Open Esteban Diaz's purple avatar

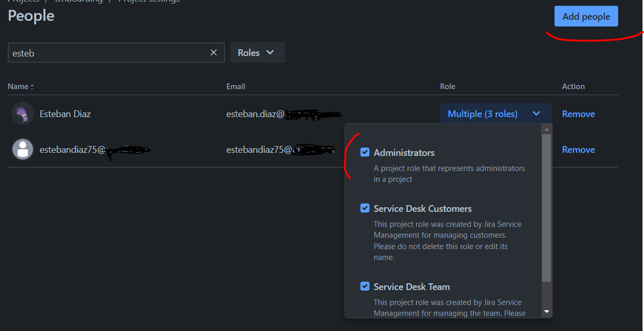coord(23,114)
